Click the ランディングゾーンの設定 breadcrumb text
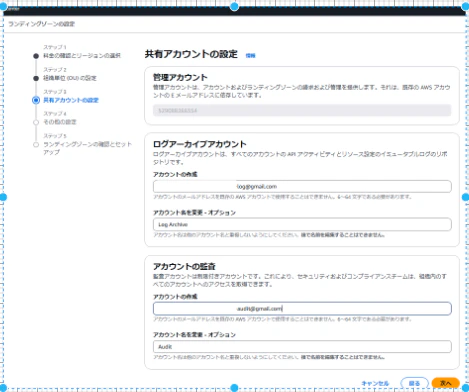Viewport: 469px width, 392px height. [41, 24]
